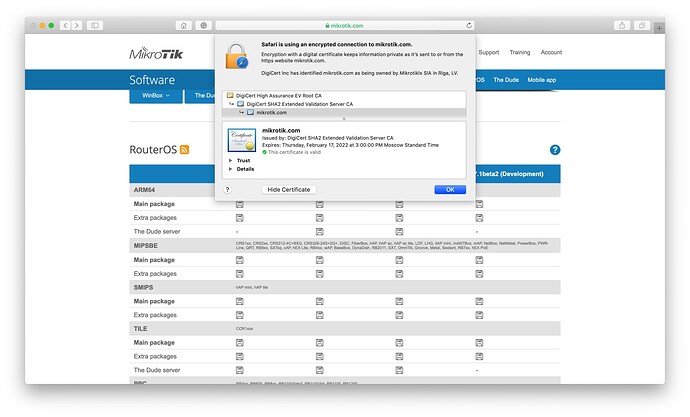Click the RSS feed icon beside RouterOS
690x417 pixels.
click(x=184, y=150)
